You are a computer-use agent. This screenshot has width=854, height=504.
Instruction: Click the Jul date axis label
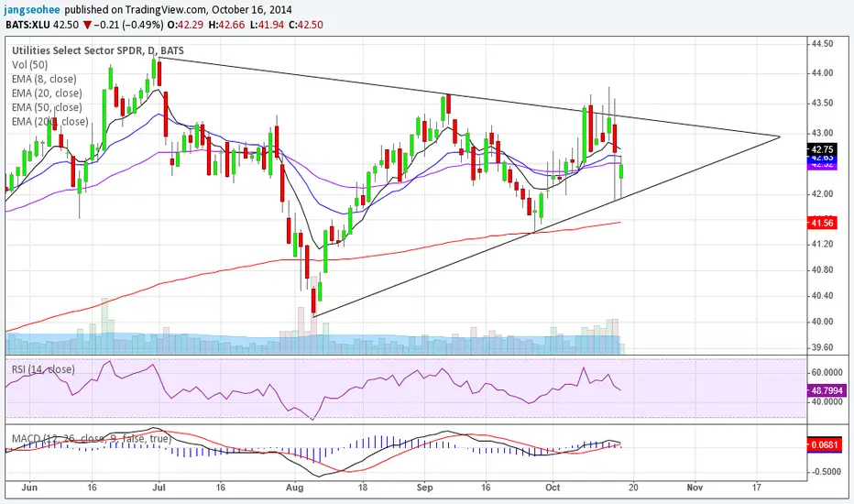159,488
